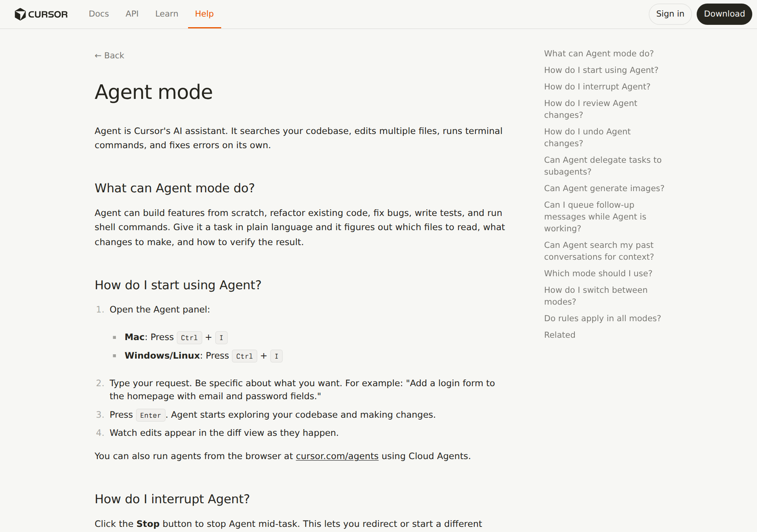The height and width of the screenshot is (532, 757).
Task: Click the Enter key badge in step 3
Action: (x=151, y=415)
